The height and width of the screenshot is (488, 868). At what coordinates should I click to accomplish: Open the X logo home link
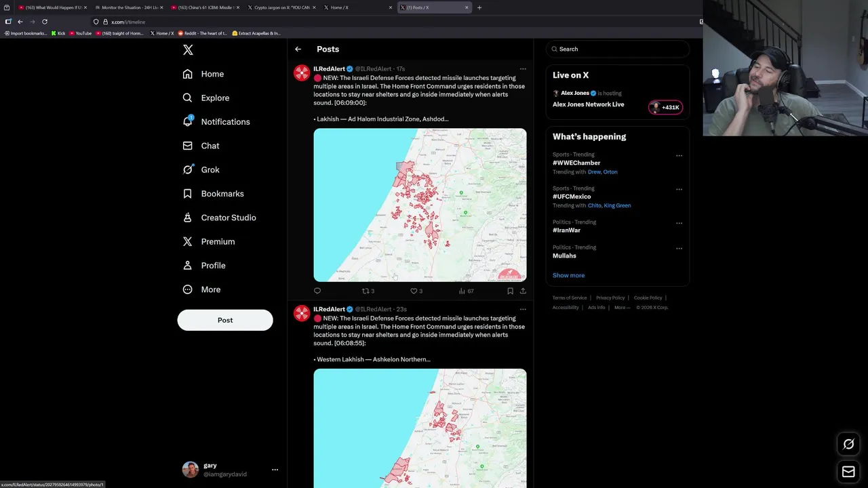[188, 49]
